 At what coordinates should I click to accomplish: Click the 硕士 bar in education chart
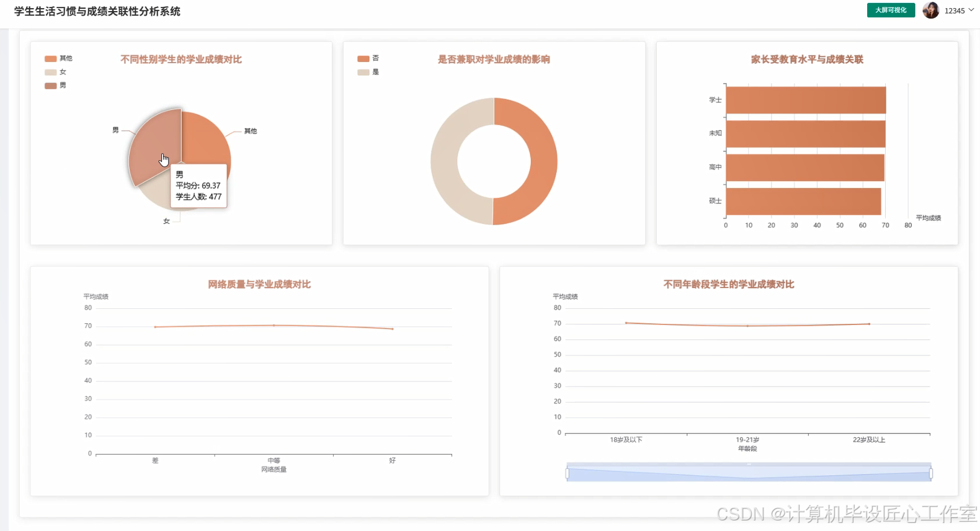coord(803,201)
